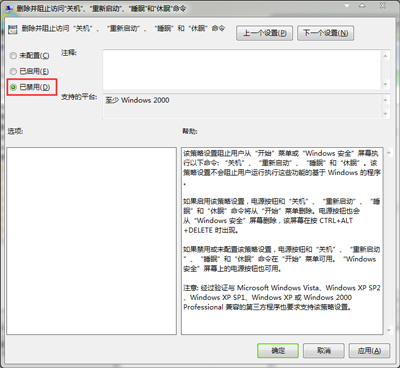Click the policy name heading text
The width and height of the screenshot is (400, 368).
coord(123,29)
